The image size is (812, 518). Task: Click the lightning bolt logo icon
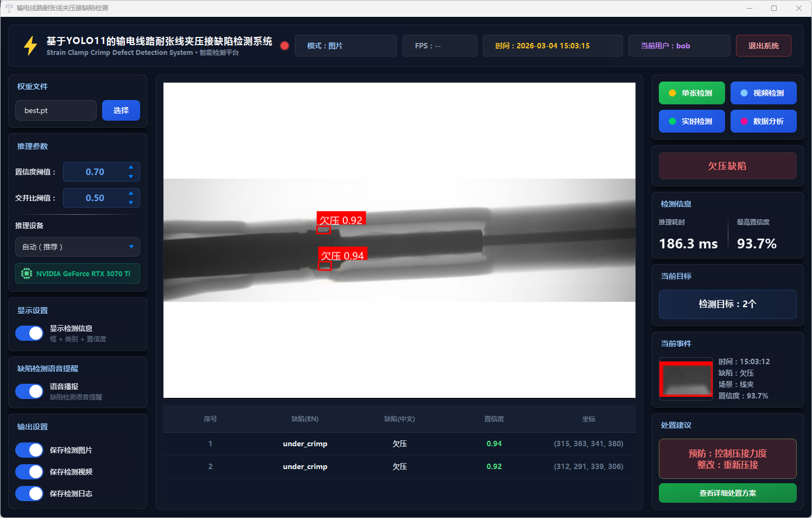click(30, 46)
